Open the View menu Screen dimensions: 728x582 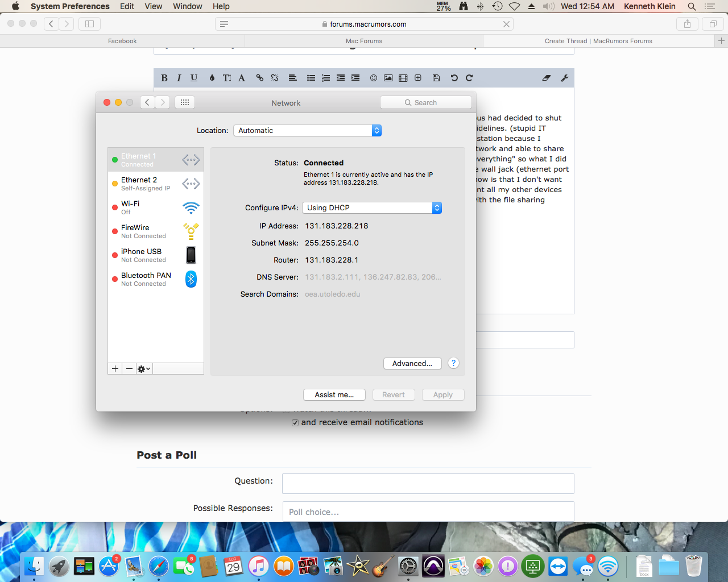[x=154, y=6]
